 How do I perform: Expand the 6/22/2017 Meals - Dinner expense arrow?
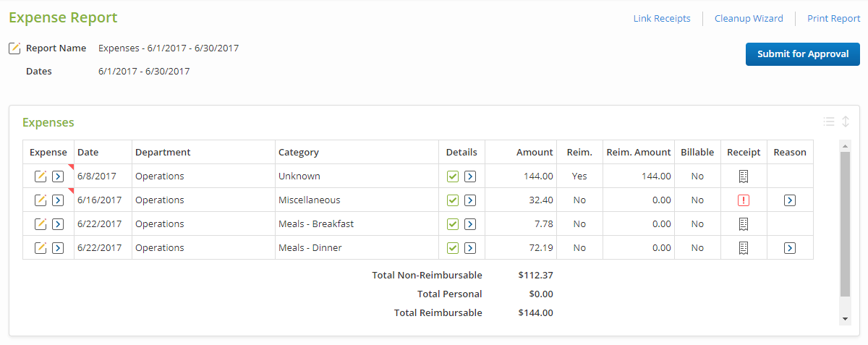[58, 248]
